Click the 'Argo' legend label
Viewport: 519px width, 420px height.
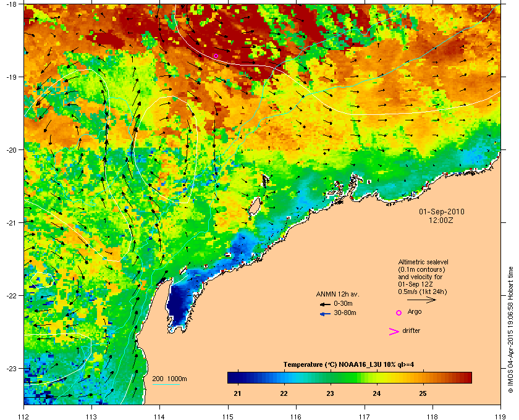tap(415, 312)
